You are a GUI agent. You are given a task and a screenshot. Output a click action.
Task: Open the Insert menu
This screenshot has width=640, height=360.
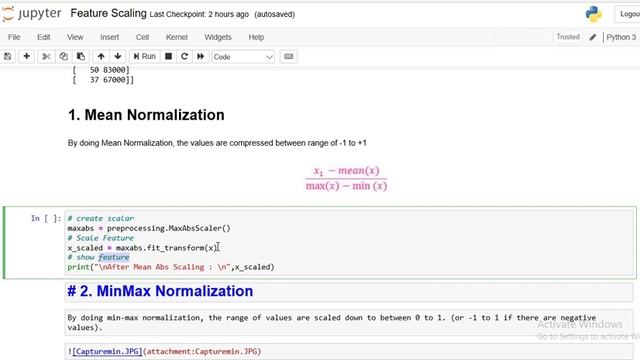pos(110,37)
